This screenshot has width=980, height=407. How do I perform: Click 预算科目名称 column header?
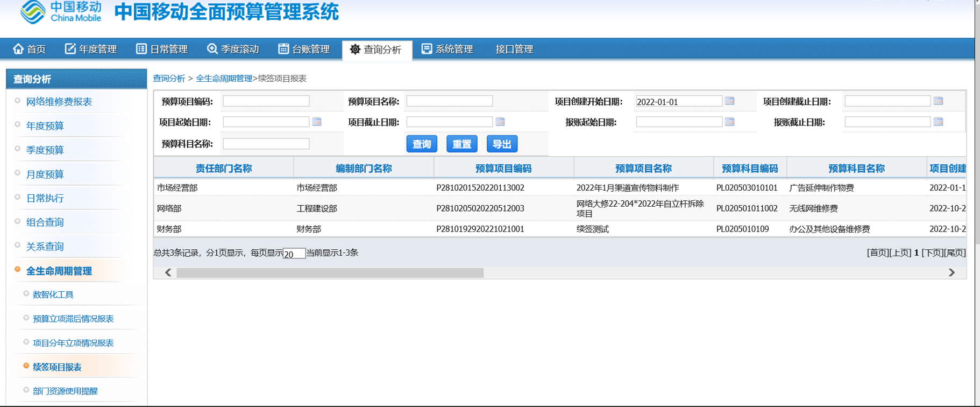(857, 169)
